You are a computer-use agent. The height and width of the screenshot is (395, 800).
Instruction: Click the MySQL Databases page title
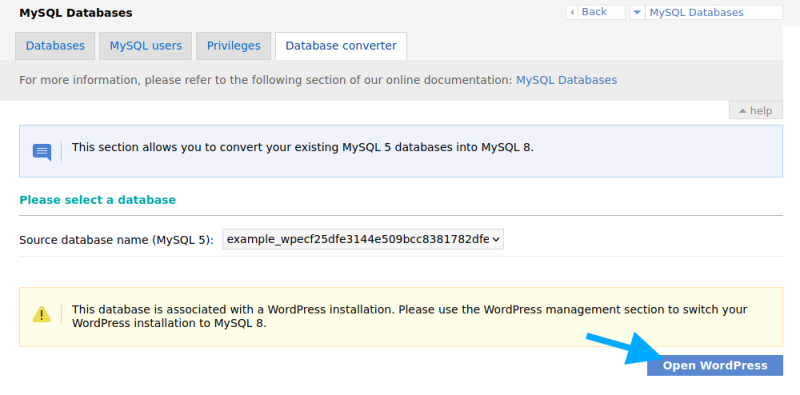pyautogui.click(x=76, y=13)
